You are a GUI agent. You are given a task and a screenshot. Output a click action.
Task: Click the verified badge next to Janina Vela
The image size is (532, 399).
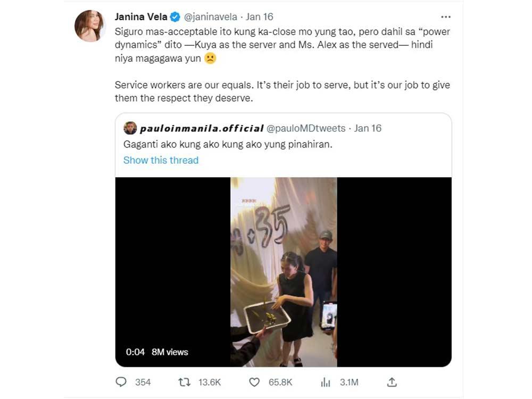[x=175, y=16]
